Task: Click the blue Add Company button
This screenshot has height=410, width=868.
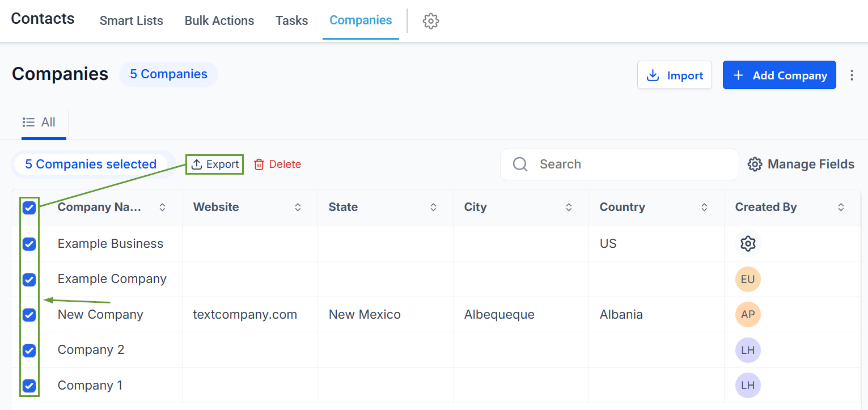Action: (x=779, y=75)
